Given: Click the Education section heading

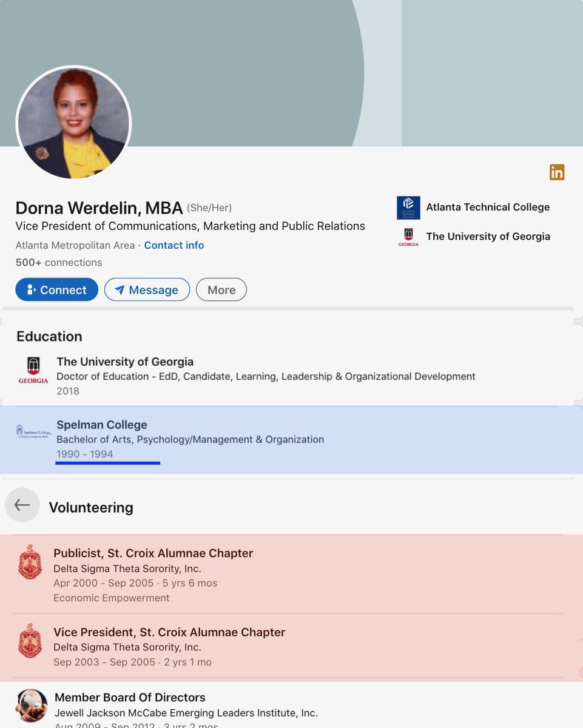Looking at the screenshot, I should [x=49, y=337].
